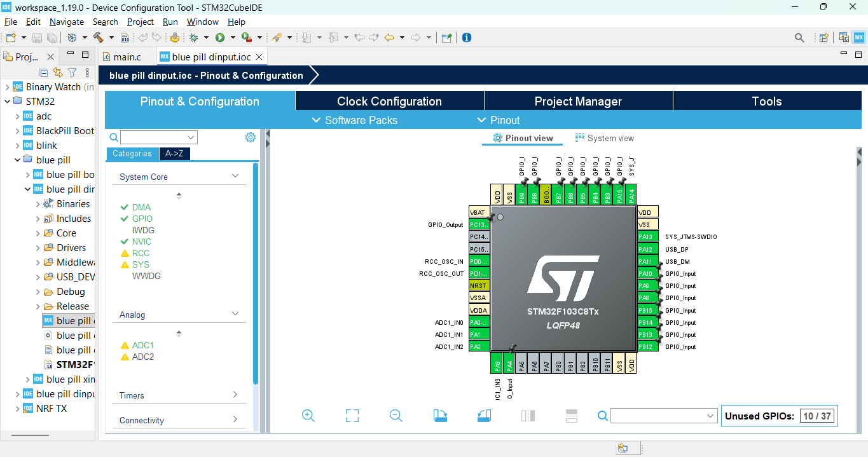Click the New project toolbar icon
Image resolution: width=868 pixels, height=457 pixels.
(10, 38)
